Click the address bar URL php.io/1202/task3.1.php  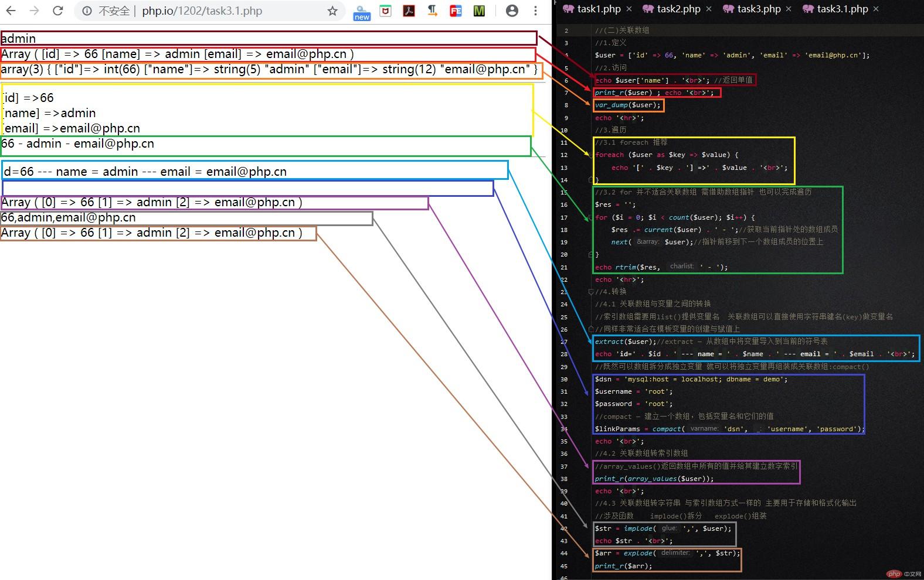202,11
